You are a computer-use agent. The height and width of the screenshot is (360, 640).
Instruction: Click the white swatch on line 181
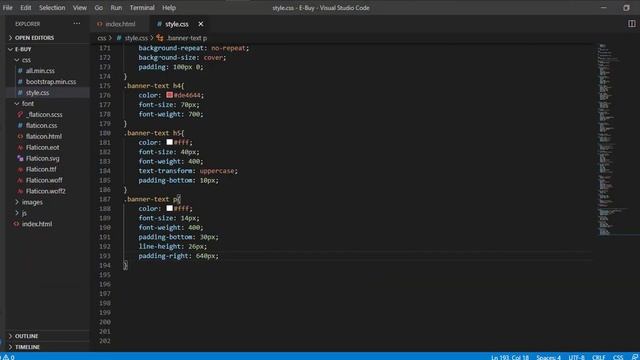[x=169, y=142]
